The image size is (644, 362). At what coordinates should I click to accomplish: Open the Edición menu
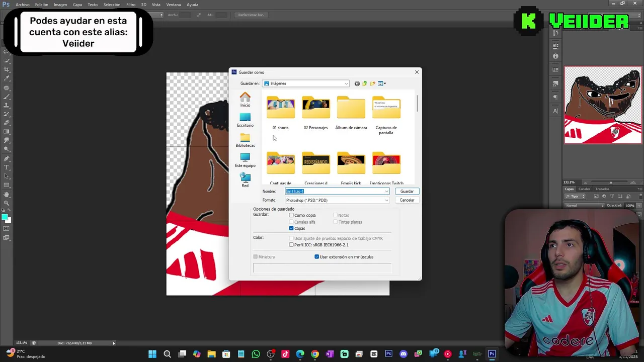click(x=42, y=5)
